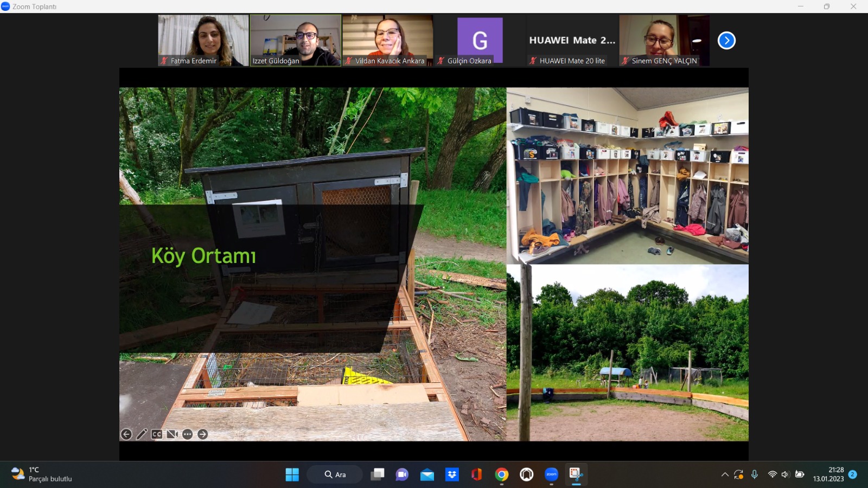
Task: Open white circular app icon on taskbar
Action: [527, 474]
